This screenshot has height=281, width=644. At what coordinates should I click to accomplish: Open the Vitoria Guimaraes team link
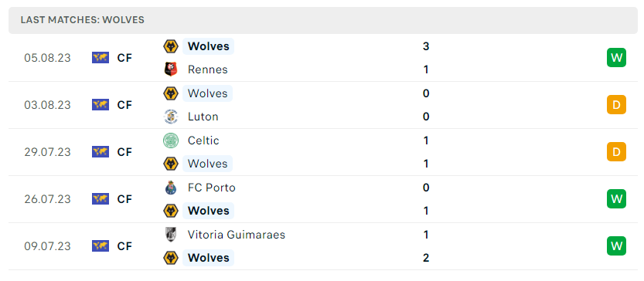tap(236, 235)
